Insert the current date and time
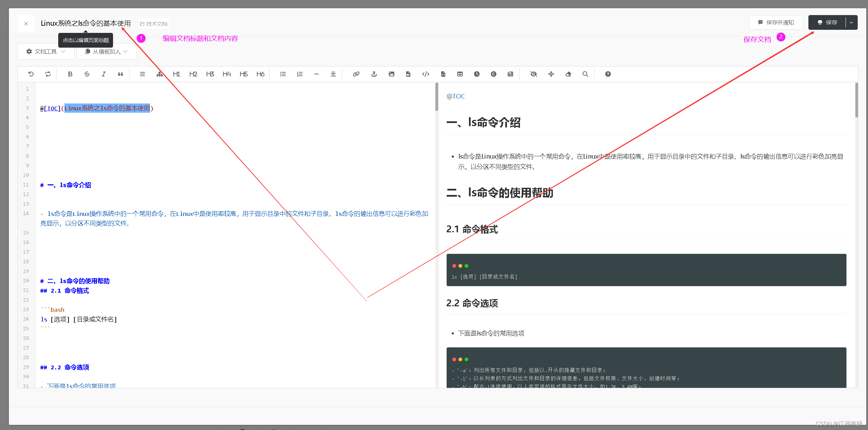868x430 pixels. click(477, 74)
